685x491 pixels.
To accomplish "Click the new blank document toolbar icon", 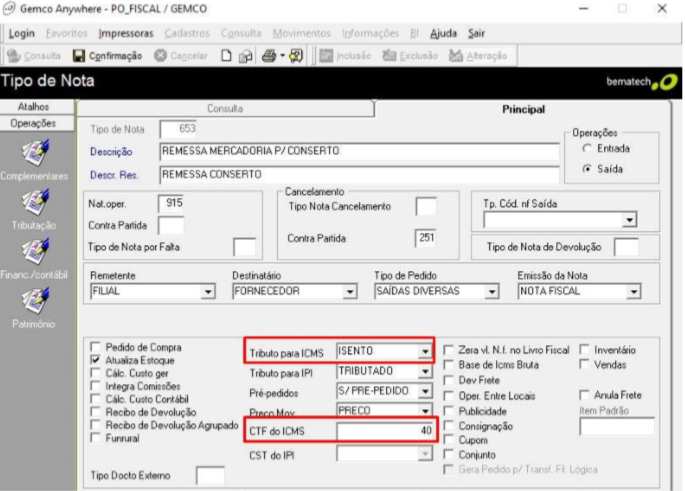I will coord(226,56).
